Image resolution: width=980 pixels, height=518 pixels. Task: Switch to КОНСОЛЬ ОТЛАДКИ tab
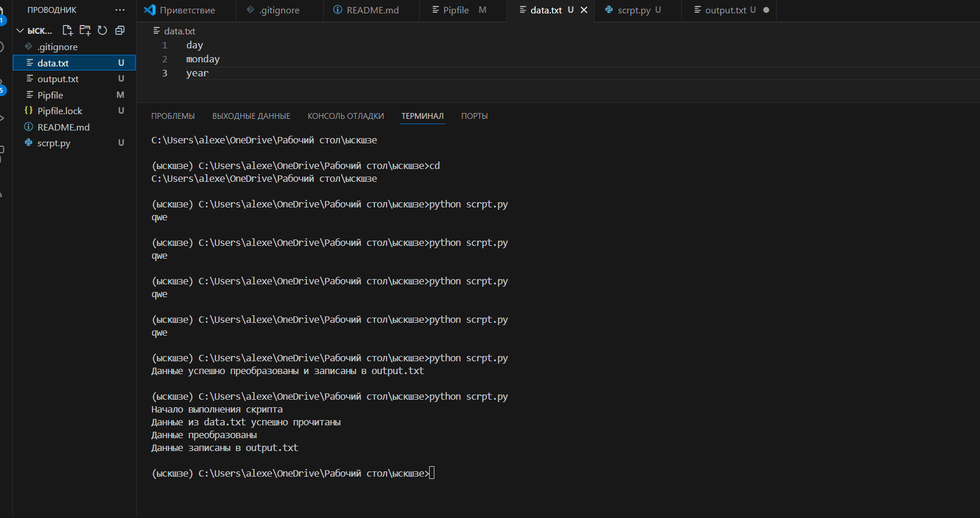click(x=346, y=116)
